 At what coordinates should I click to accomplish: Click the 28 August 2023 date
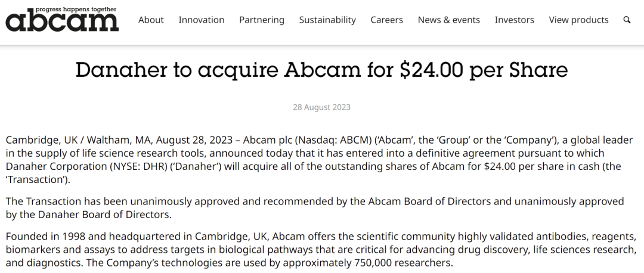point(322,108)
